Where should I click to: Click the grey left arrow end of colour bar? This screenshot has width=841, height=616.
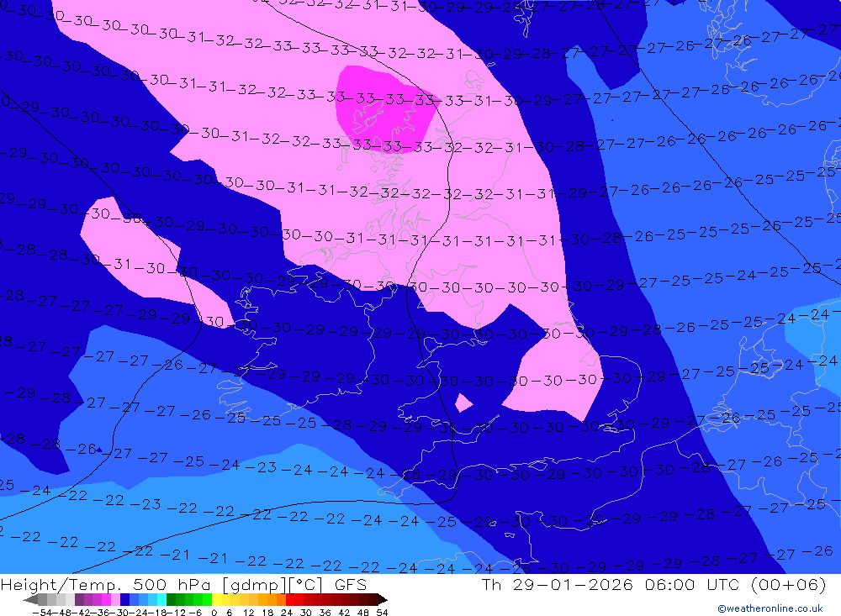pyautogui.click(x=30, y=599)
